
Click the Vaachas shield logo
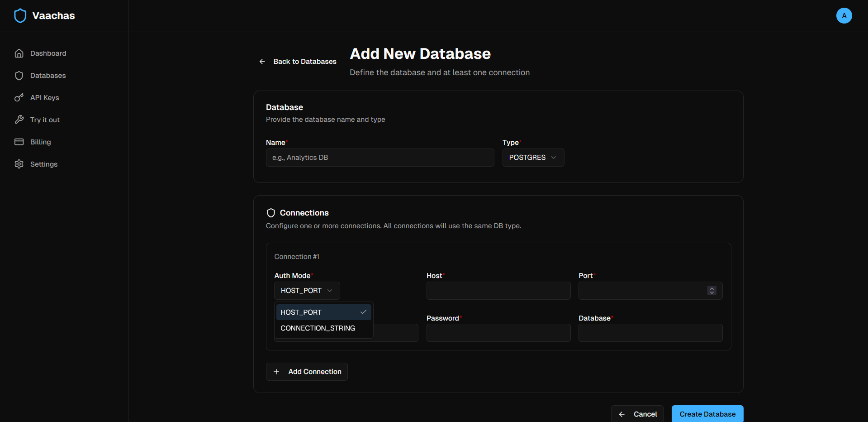(x=20, y=15)
